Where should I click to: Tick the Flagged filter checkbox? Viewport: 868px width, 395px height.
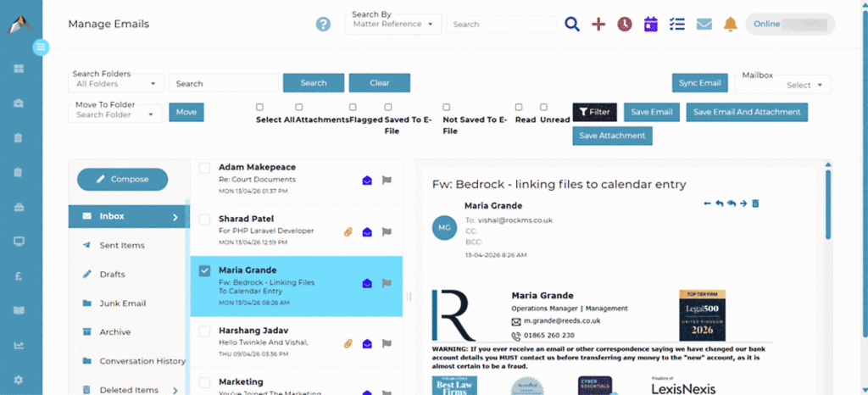coord(353,108)
